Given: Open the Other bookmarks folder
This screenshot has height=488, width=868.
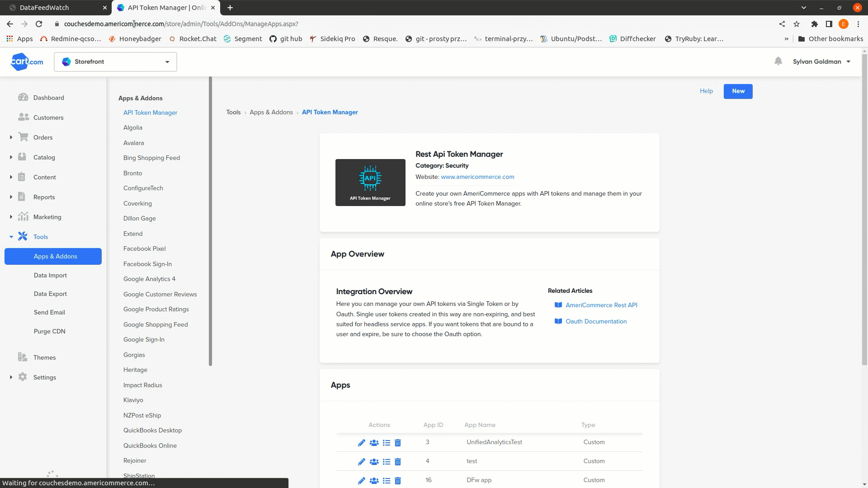Looking at the screenshot, I should [x=830, y=39].
